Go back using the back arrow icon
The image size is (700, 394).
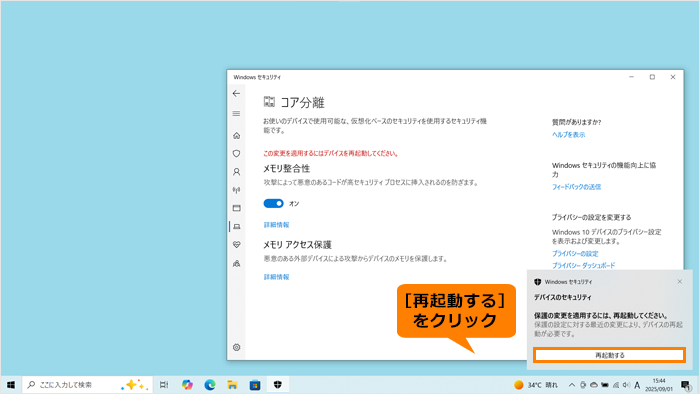(x=236, y=93)
